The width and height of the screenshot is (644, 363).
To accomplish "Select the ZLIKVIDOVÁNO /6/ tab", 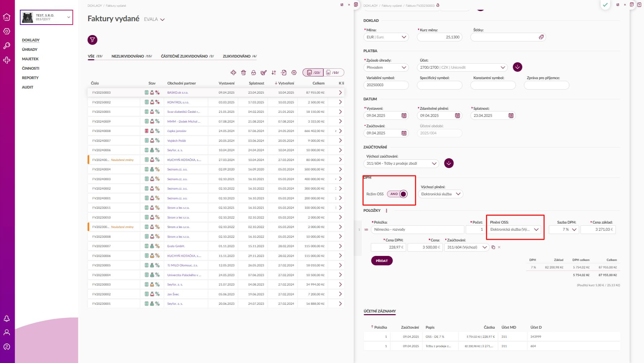I will pyautogui.click(x=240, y=56).
